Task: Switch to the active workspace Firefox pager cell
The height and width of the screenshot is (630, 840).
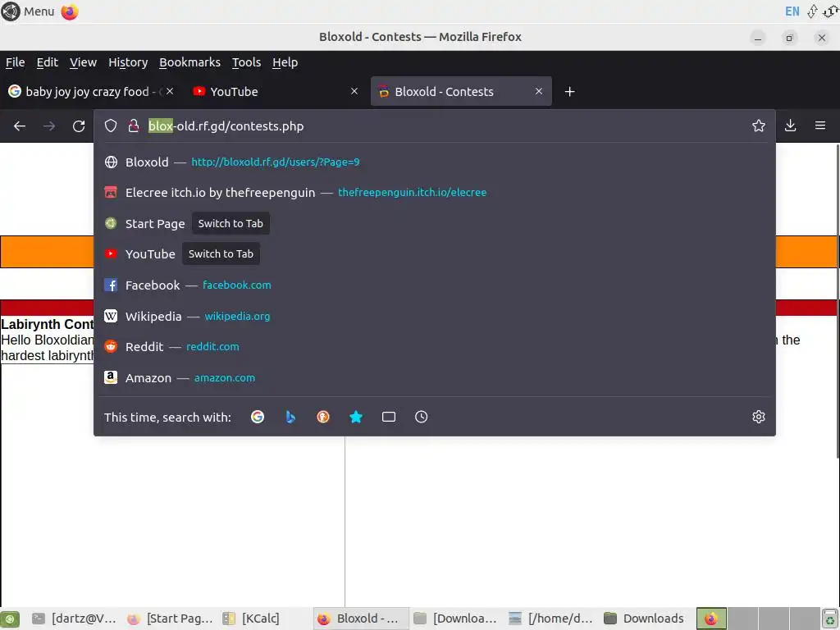Action: 711,619
